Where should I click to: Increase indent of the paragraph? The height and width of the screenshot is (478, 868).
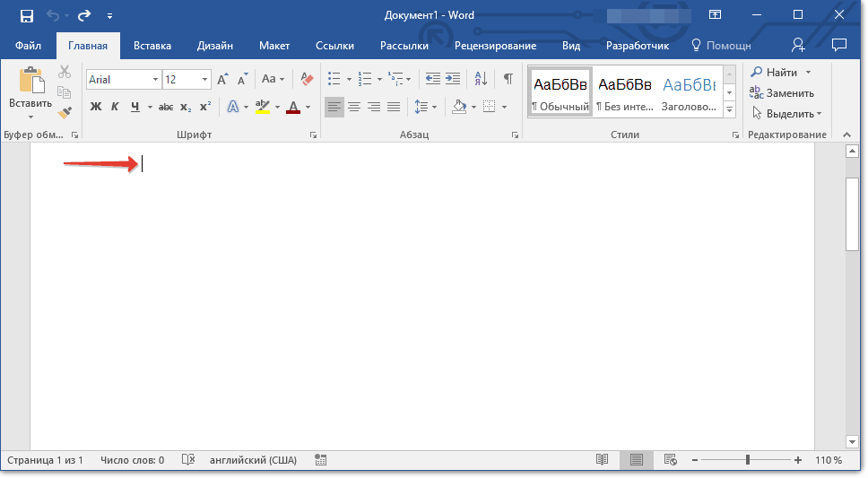(453, 80)
